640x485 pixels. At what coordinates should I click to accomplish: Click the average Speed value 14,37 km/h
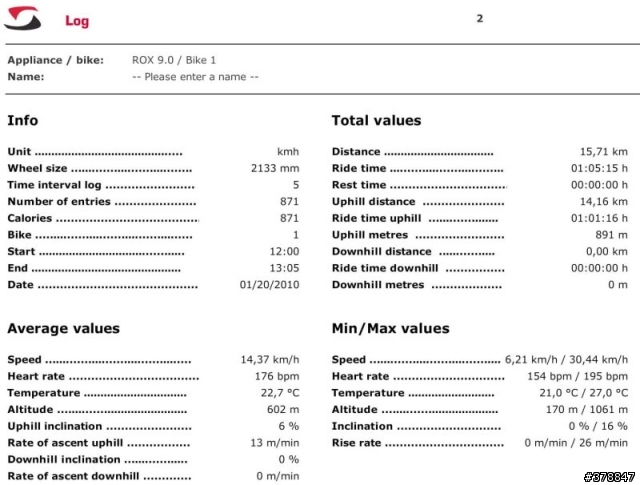270,360
